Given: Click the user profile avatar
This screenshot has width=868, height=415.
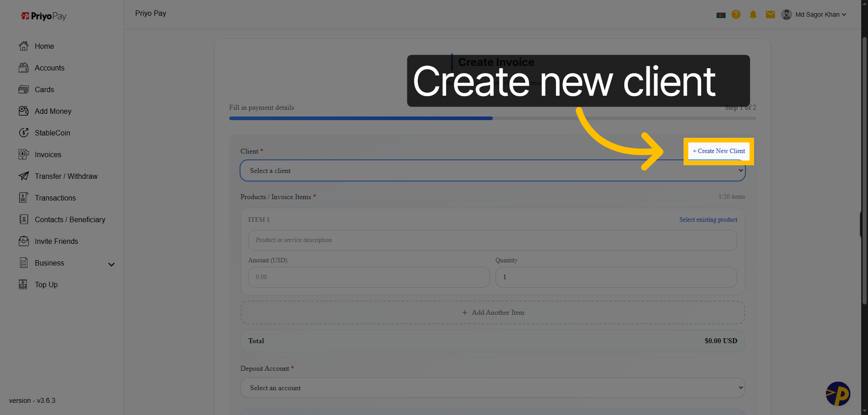Looking at the screenshot, I should [x=787, y=14].
